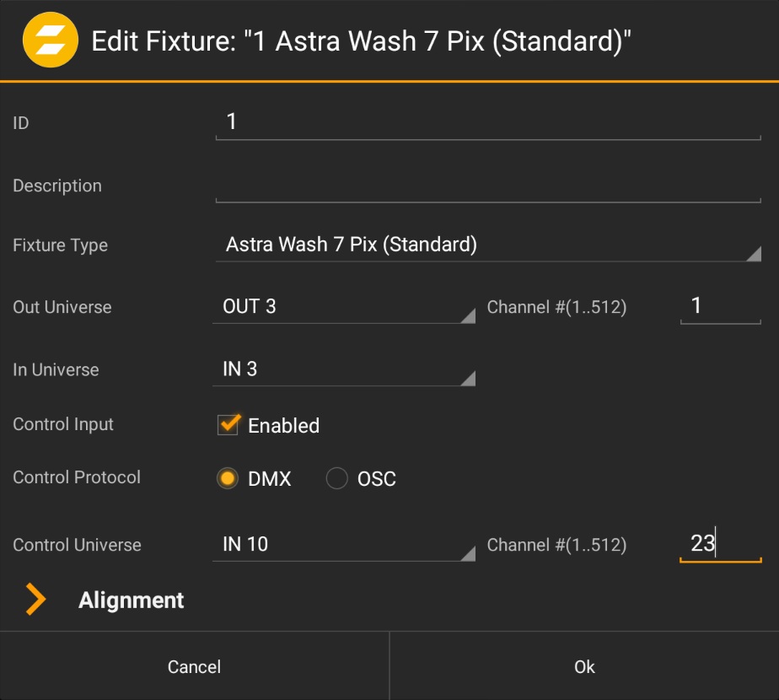The width and height of the screenshot is (779, 700).
Task: Click the In Universe dropdown arrow
Action: tap(467, 378)
